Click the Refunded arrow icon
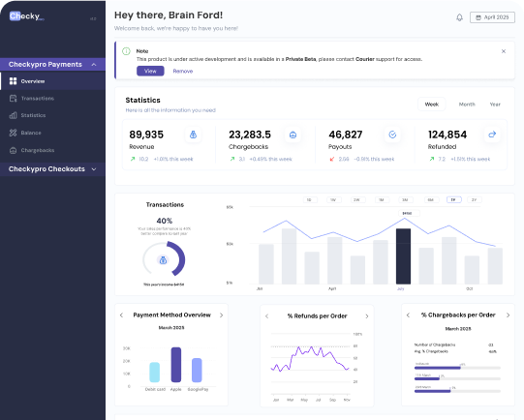The image size is (524, 420). coord(492,135)
